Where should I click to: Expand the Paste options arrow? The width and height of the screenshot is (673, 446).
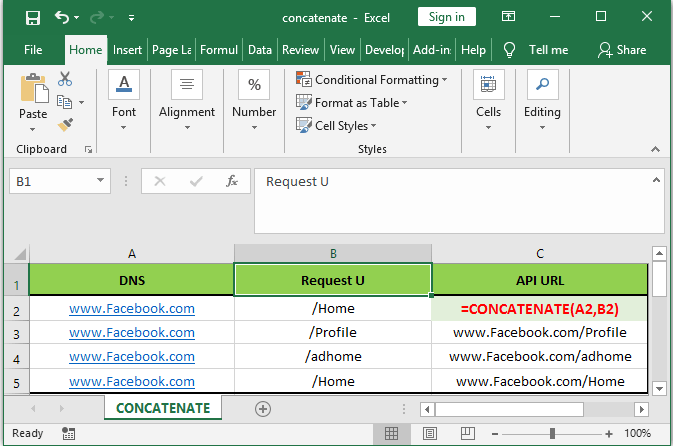33,129
